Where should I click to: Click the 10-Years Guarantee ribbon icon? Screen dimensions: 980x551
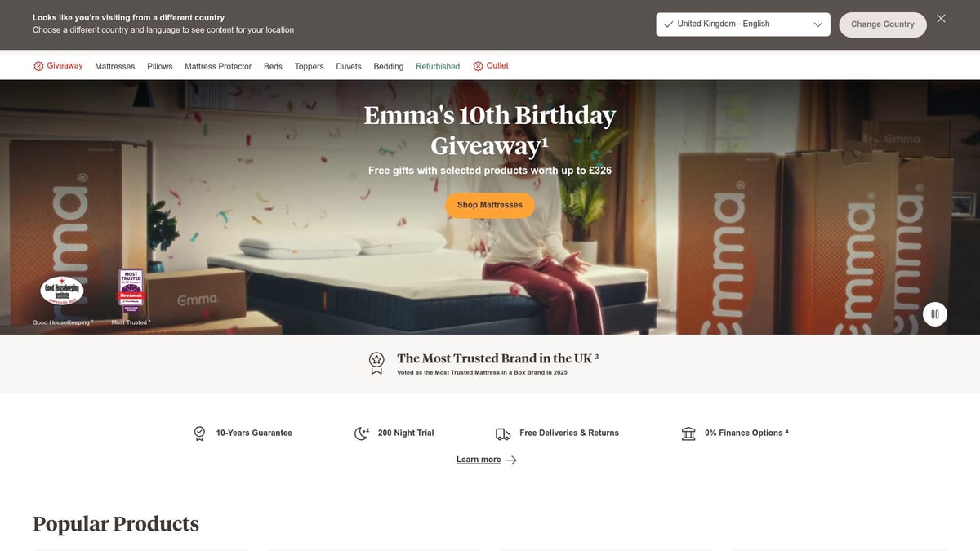[x=199, y=433]
